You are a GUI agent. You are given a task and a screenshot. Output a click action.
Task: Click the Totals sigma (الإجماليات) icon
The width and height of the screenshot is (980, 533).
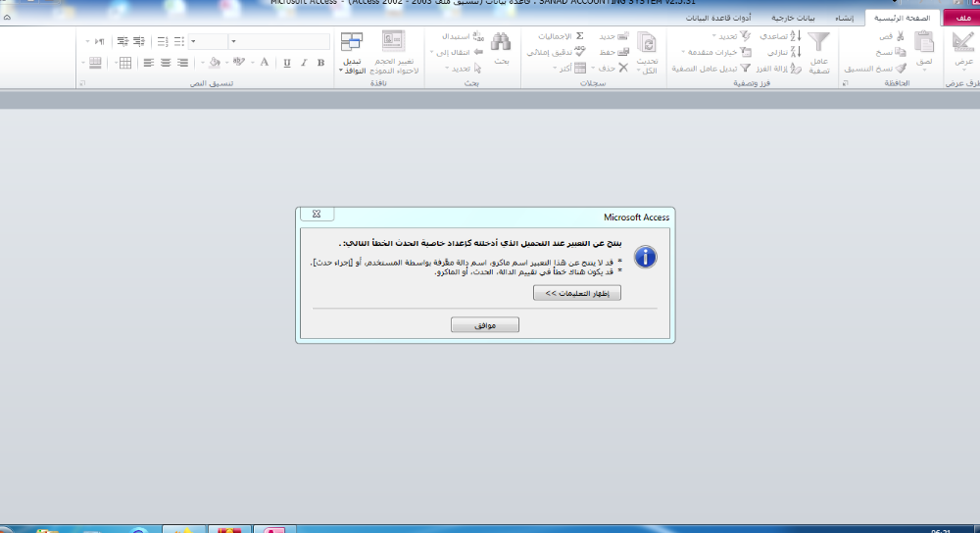tap(580, 36)
